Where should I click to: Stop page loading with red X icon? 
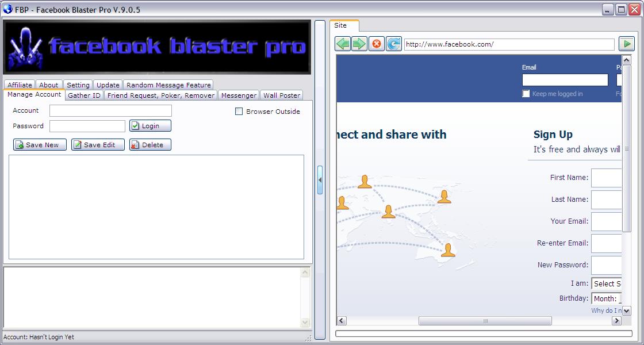(377, 44)
